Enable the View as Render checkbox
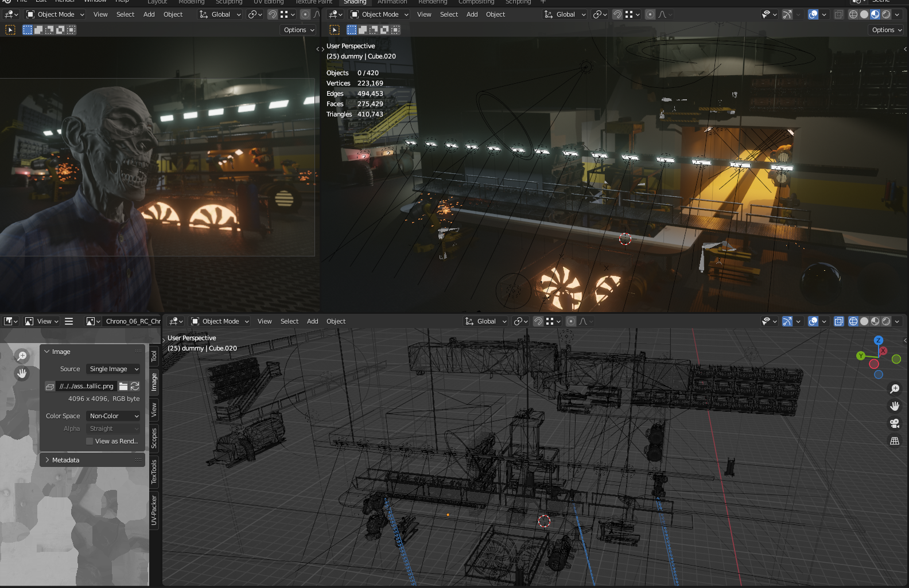Screen dimensions: 909x588 click(x=90, y=441)
